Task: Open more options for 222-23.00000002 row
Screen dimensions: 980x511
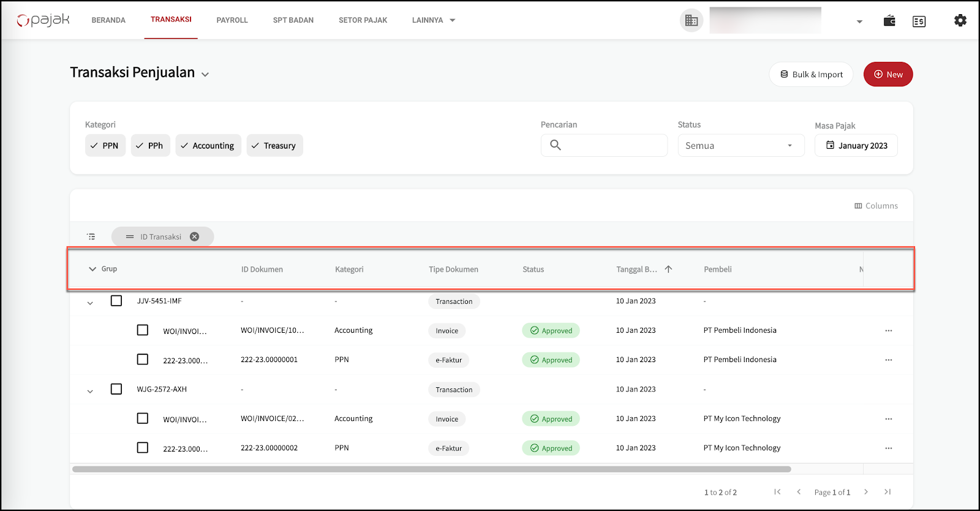Action: tap(888, 449)
